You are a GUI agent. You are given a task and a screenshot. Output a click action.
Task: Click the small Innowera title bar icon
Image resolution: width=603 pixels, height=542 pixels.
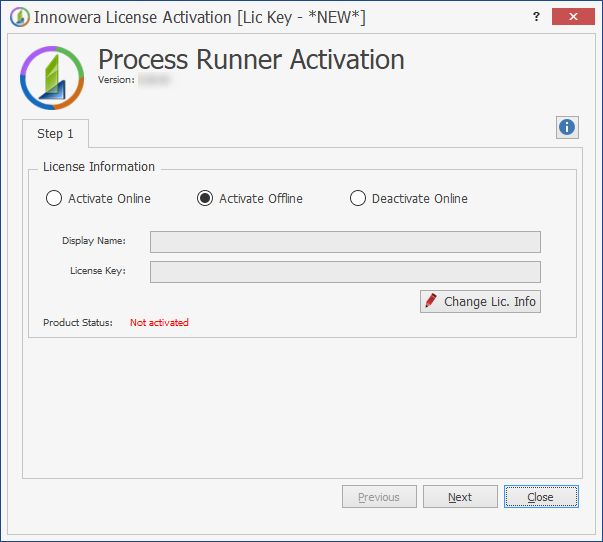(20, 17)
